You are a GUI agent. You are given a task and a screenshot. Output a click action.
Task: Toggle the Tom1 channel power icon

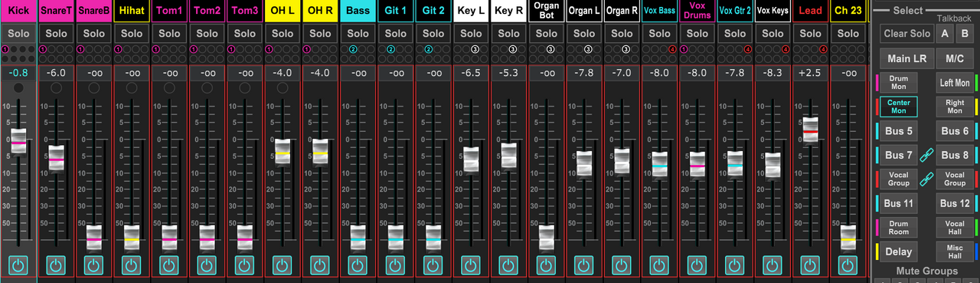(169, 265)
